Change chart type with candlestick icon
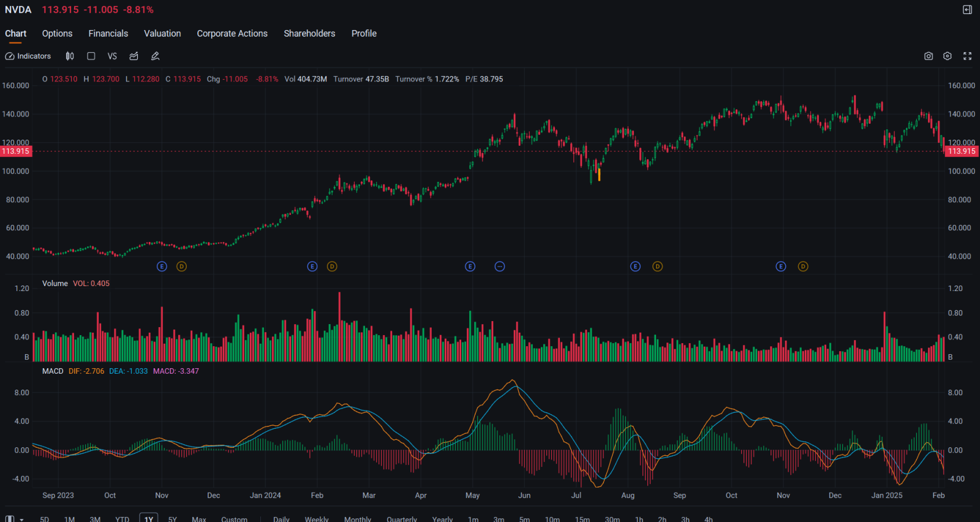The image size is (980, 522). [x=70, y=56]
